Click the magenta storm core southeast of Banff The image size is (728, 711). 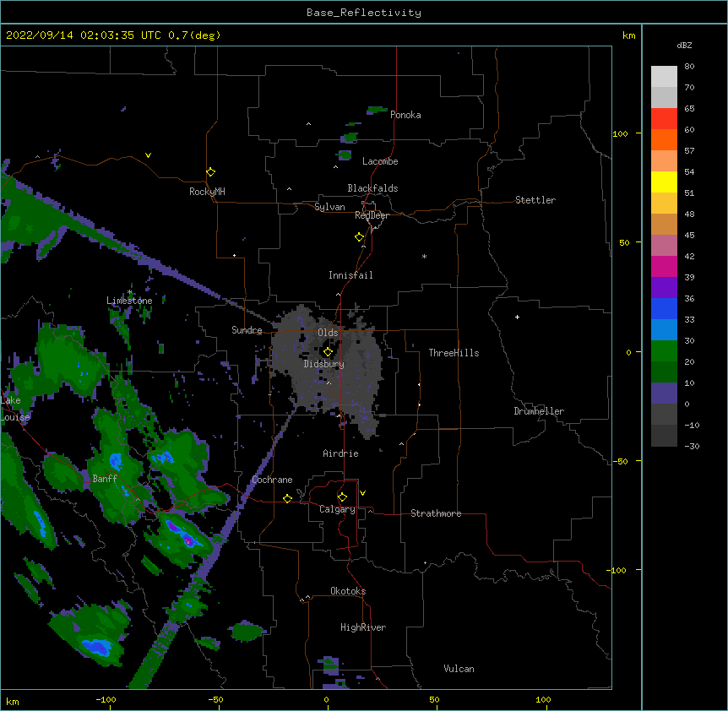[x=188, y=540]
